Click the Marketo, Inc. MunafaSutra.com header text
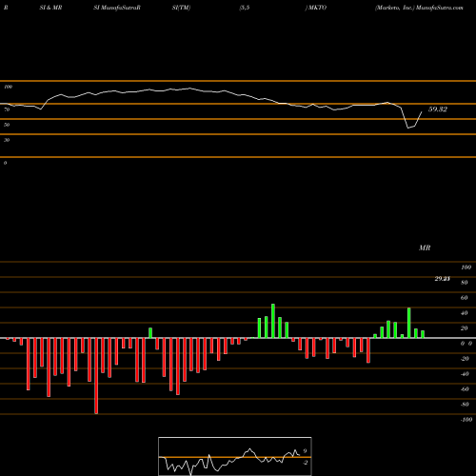The image size is (476, 476). pyautogui.click(x=419, y=8)
